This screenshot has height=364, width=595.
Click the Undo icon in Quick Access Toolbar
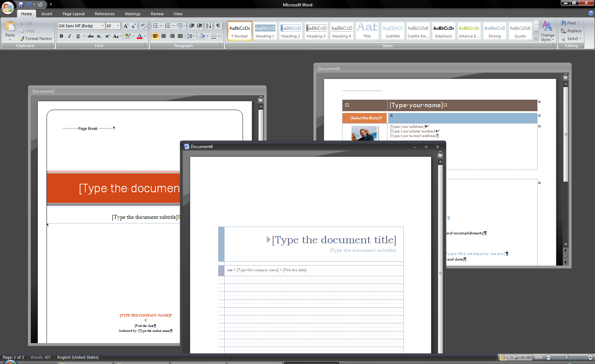pyautogui.click(x=29, y=4)
